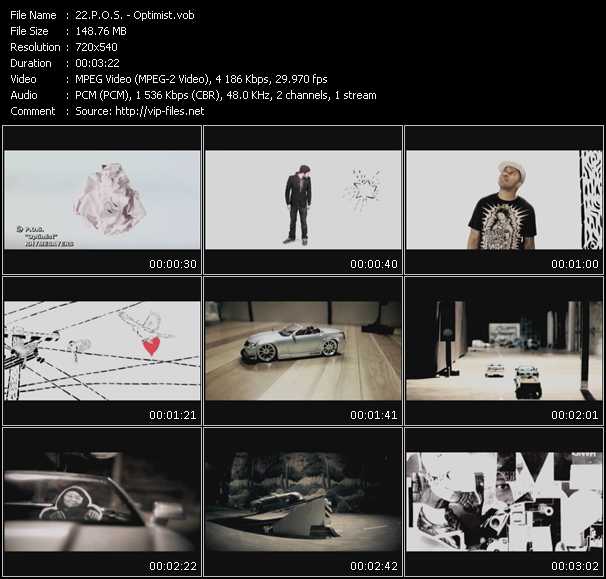
Task: Open the thumbnail stamped 00:01:21
Action: click(x=102, y=351)
